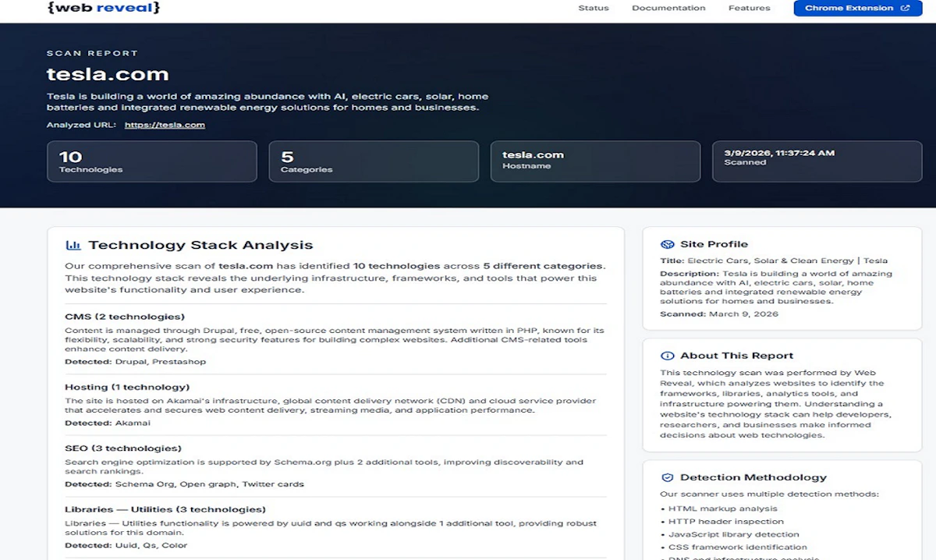Click the tesla.com report title

(108, 75)
